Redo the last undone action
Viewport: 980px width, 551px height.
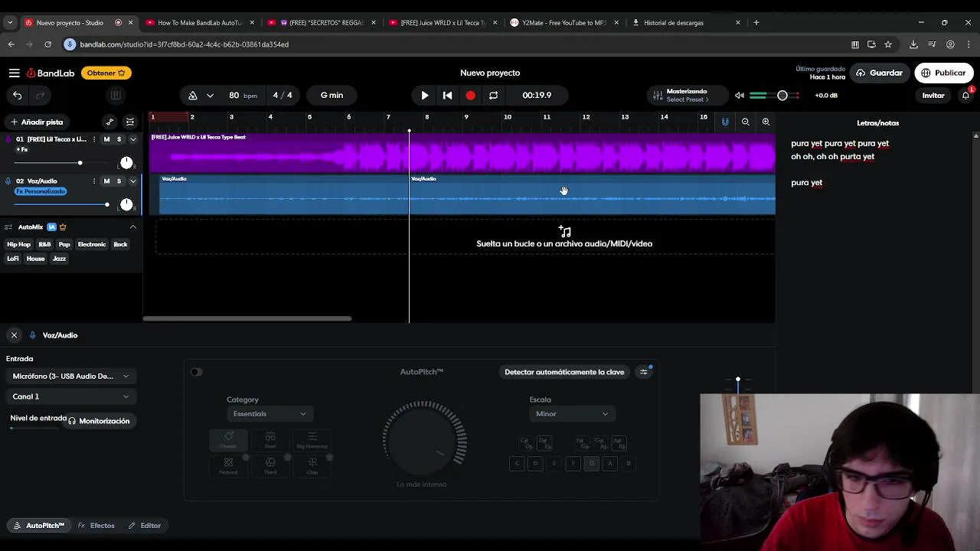pos(40,96)
